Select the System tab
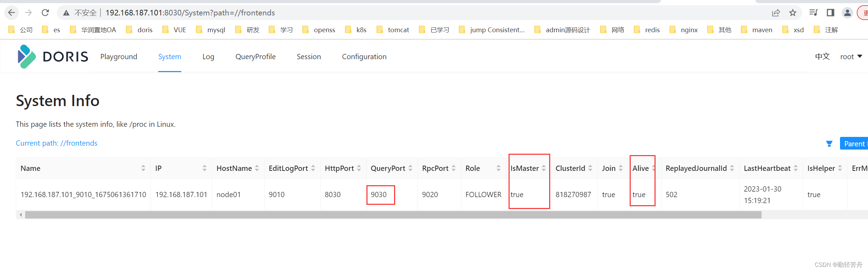Screen dimensions: 868x271 (x=170, y=57)
